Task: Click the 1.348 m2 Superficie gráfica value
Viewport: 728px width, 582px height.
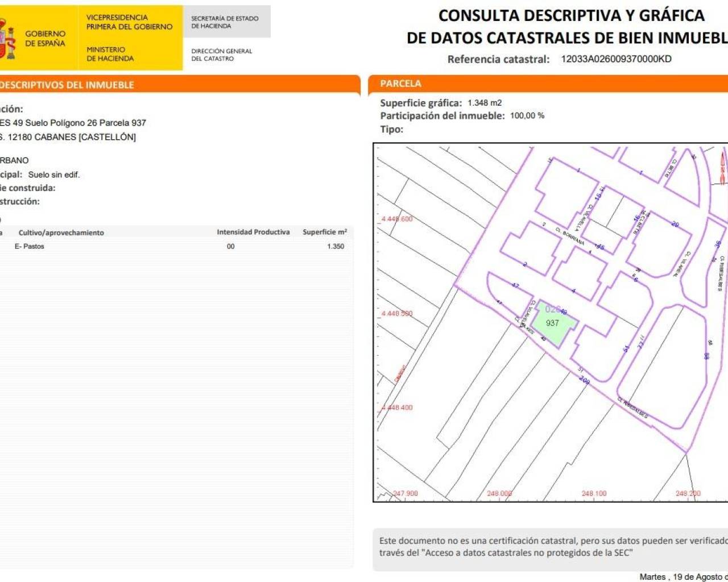Action: click(485, 103)
